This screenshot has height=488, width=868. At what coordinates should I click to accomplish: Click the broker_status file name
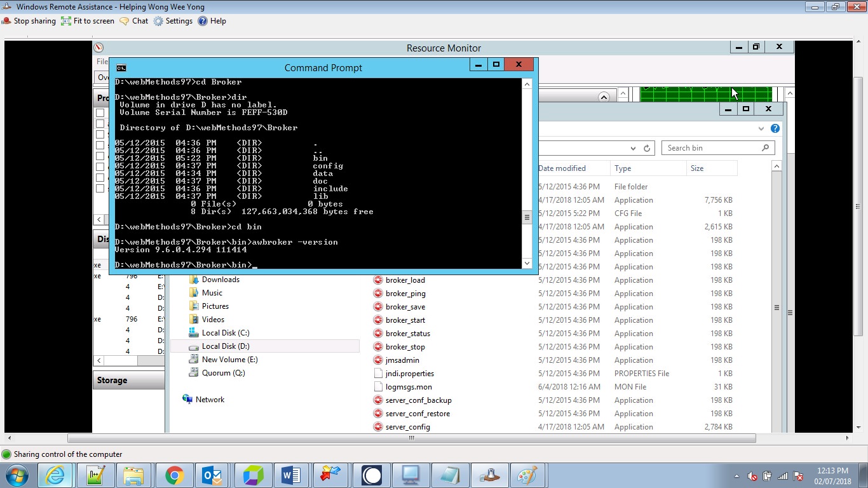click(408, 334)
